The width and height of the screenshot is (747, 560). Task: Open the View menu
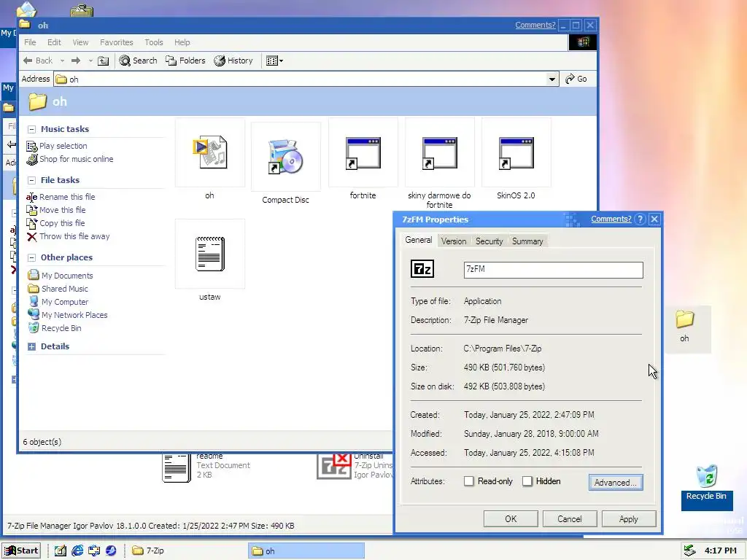tap(80, 42)
